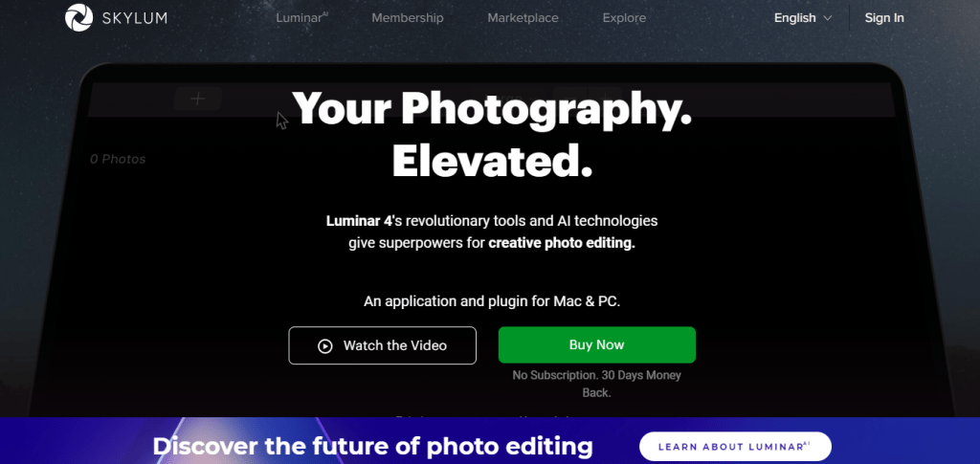Image resolution: width=980 pixels, height=464 pixels.
Task: Click the Discover the future banner text
Action: (x=372, y=447)
